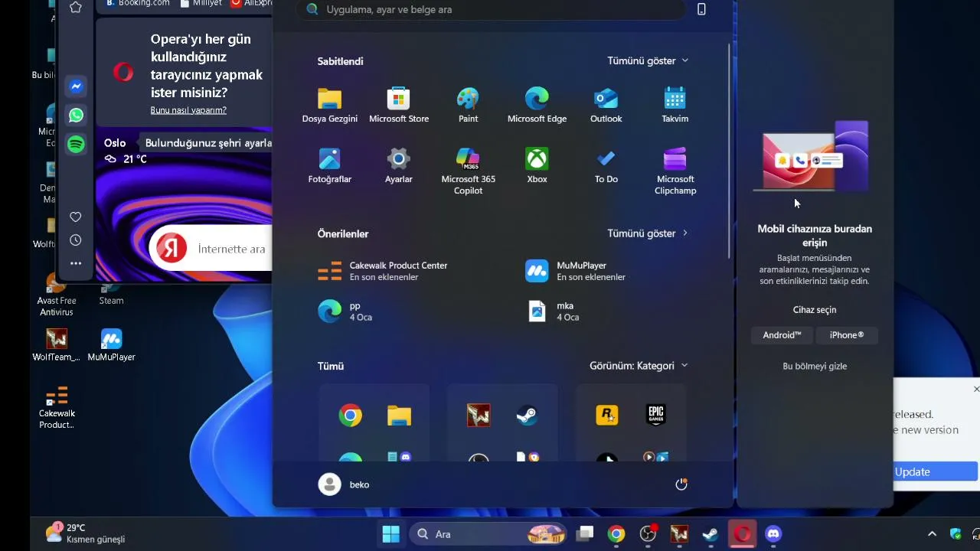Open Steam from the taskbar
Screen dimensions: 980x551
coord(710,534)
